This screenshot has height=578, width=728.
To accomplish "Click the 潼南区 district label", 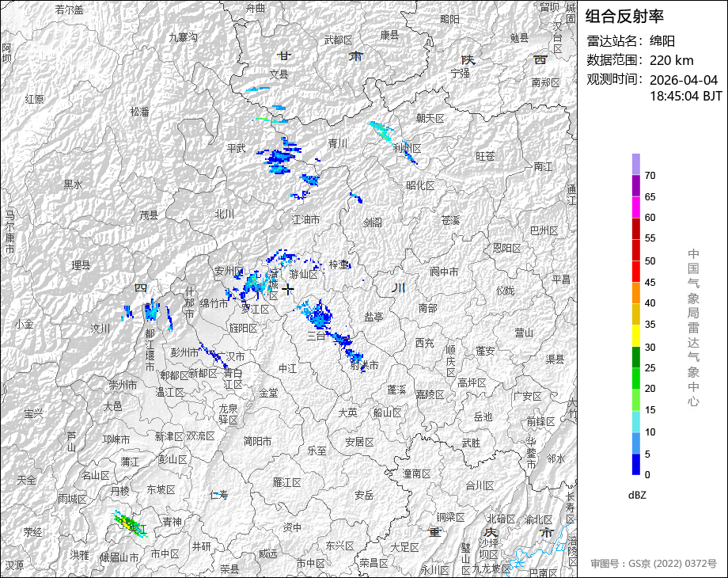I will pos(416,473).
